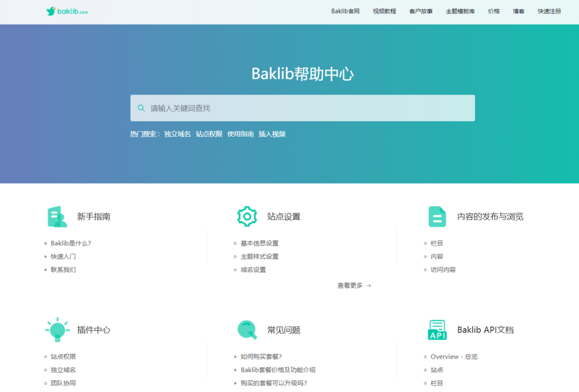Open 独立域名 under 插件中心
Viewport: 579px width, 392px height.
tap(63, 370)
